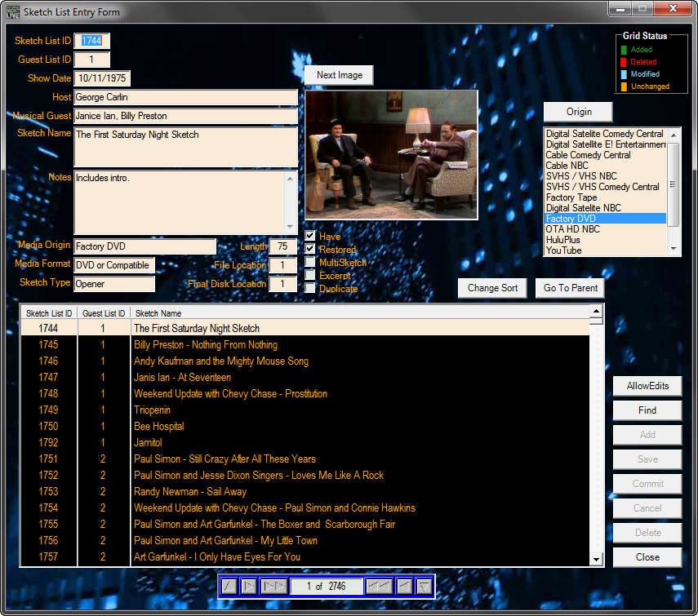Viewport: 698px width, 616px height.
Task: Enable the MultiSketch checkbox
Action: pyautogui.click(x=310, y=263)
